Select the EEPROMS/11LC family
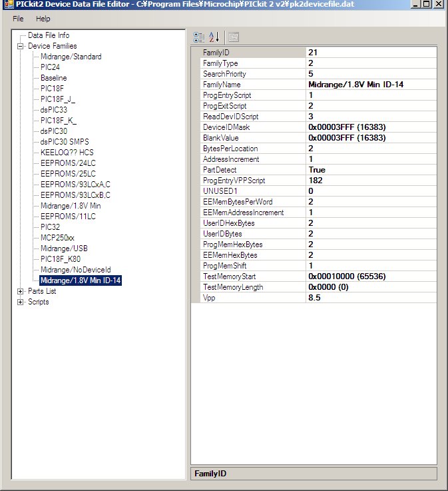Viewport: 448px width, 491px height. pos(68,217)
